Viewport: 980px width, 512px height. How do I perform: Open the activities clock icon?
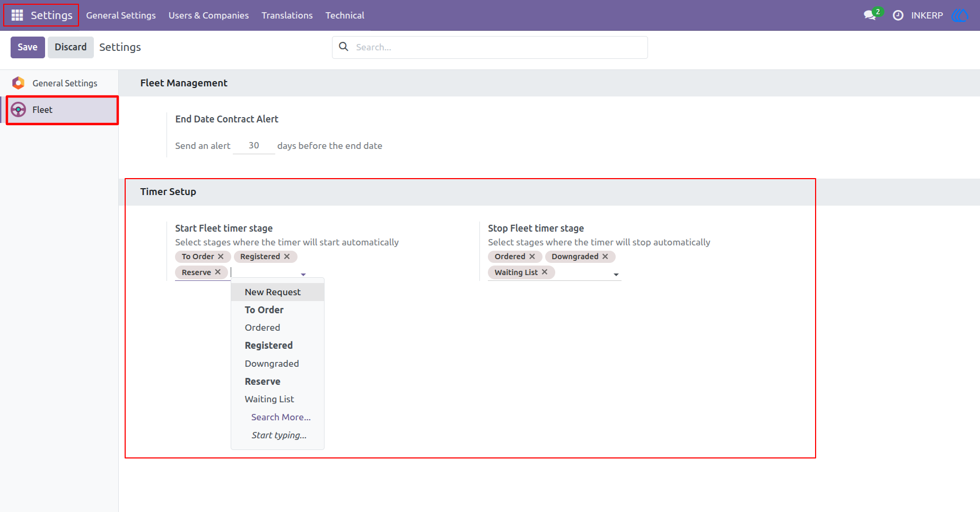tap(898, 15)
